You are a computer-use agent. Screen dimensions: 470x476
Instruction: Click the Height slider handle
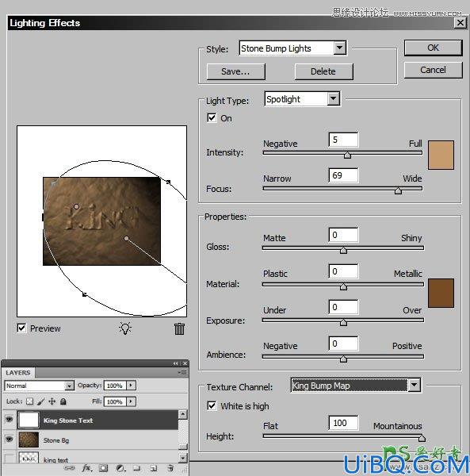tap(422, 438)
